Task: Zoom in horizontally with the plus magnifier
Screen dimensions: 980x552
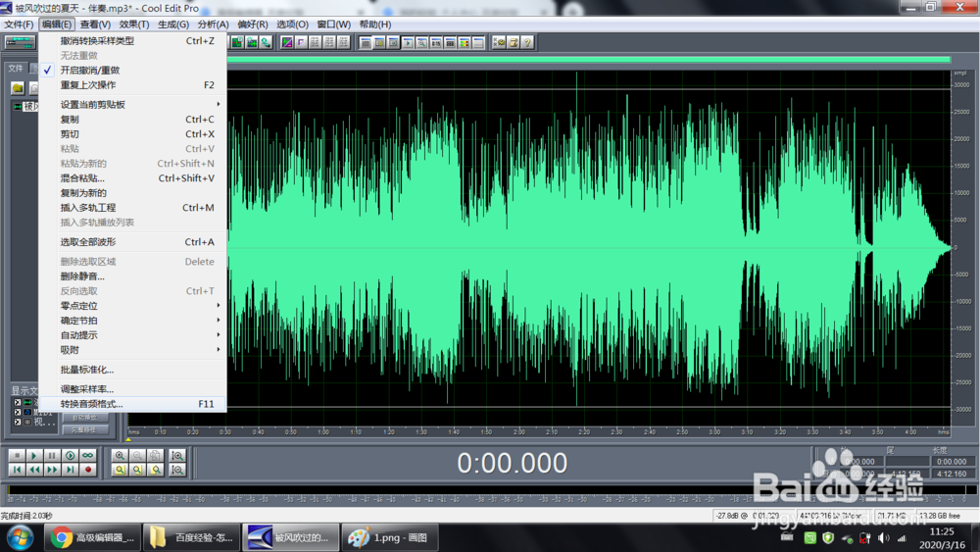Action: (120, 456)
